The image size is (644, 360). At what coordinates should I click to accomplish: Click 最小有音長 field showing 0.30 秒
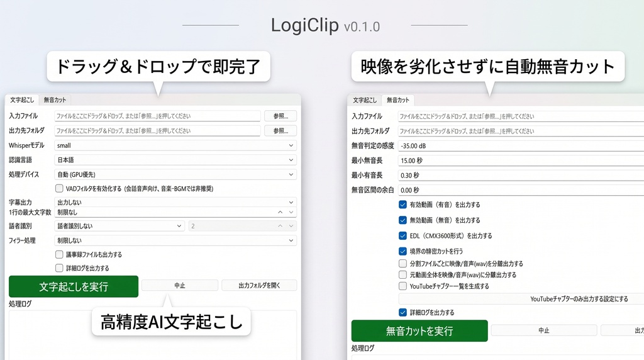point(521,176)
